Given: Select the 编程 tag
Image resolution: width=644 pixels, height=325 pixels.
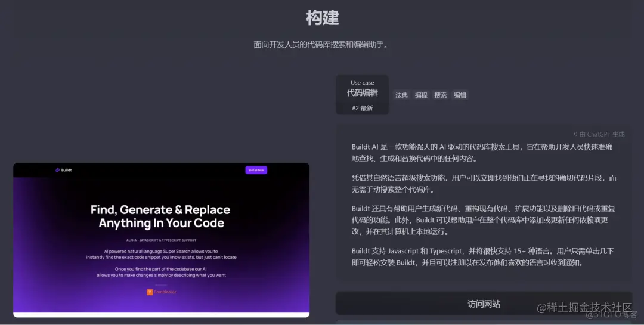Looking at the screenshot, I should 421,95.
